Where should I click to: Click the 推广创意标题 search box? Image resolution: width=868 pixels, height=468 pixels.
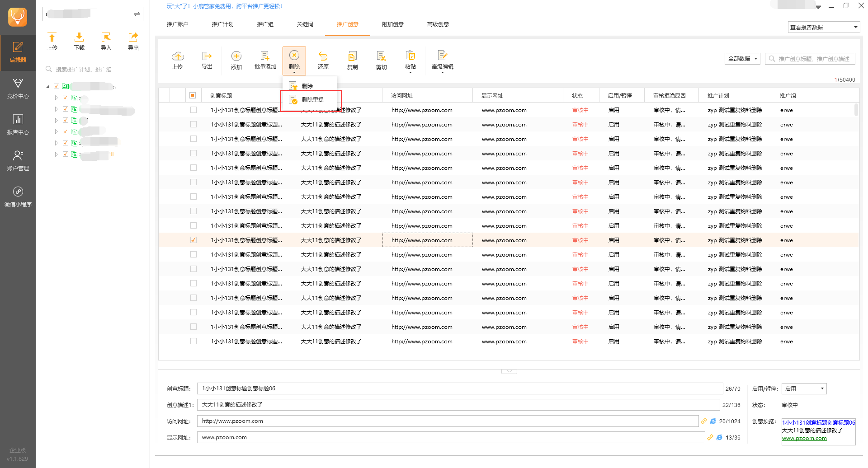tap(810, 59)
